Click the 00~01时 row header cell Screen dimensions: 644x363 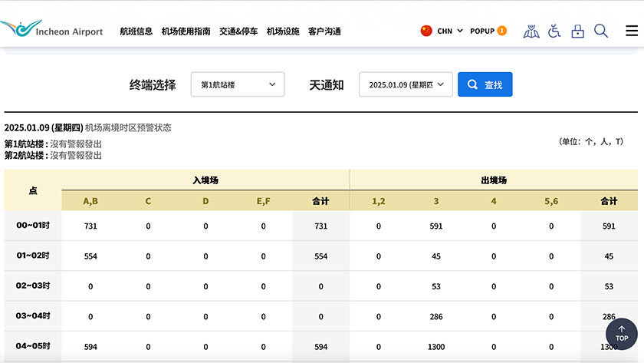coord(33,226)
